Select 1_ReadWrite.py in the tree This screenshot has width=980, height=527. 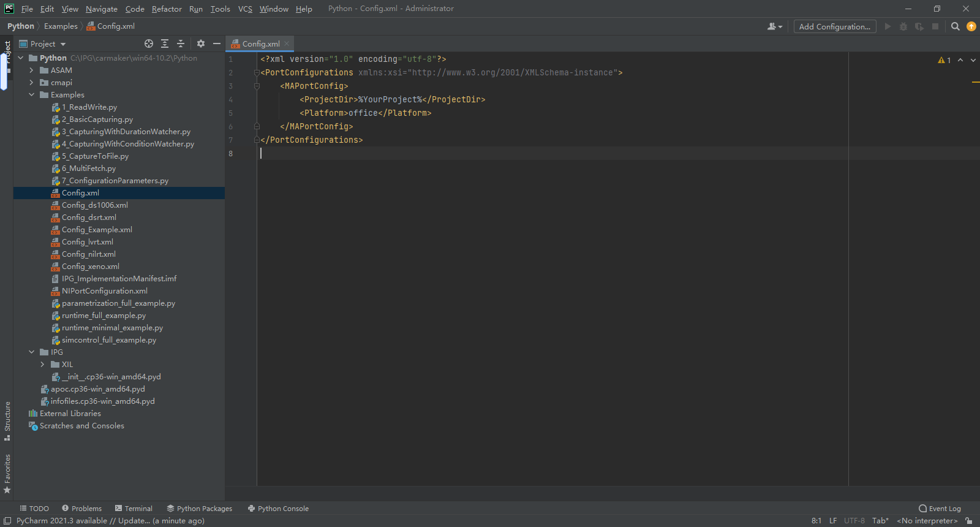[89, 107]
